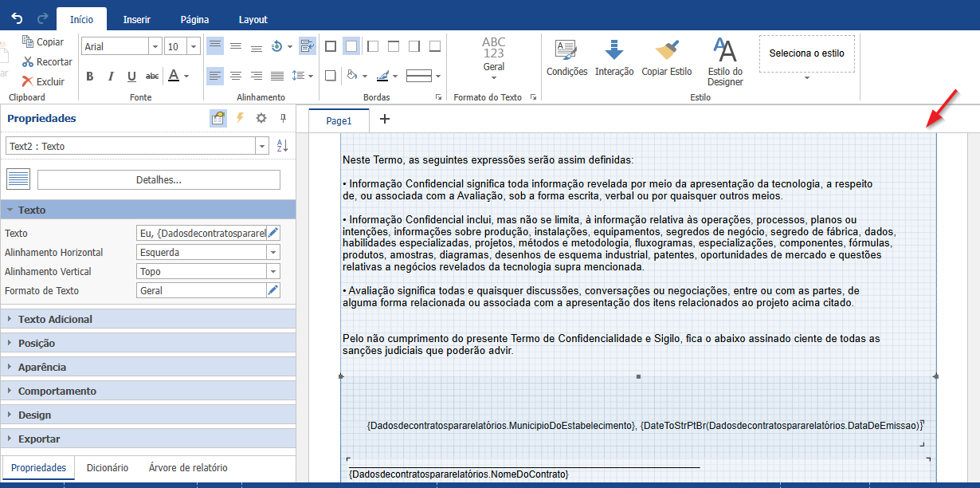This screenshot has width=980, height=488.
Task: Click the Recortar scissors button
Action: pos(47,61)
